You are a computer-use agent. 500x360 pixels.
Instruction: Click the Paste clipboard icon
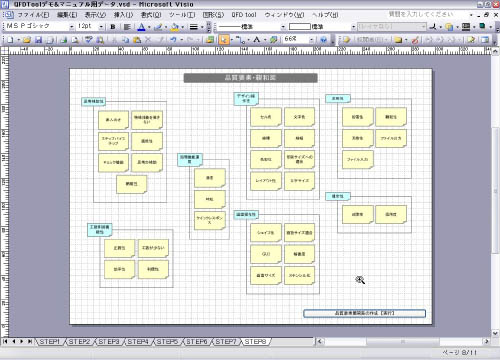[x=137, y=40]
